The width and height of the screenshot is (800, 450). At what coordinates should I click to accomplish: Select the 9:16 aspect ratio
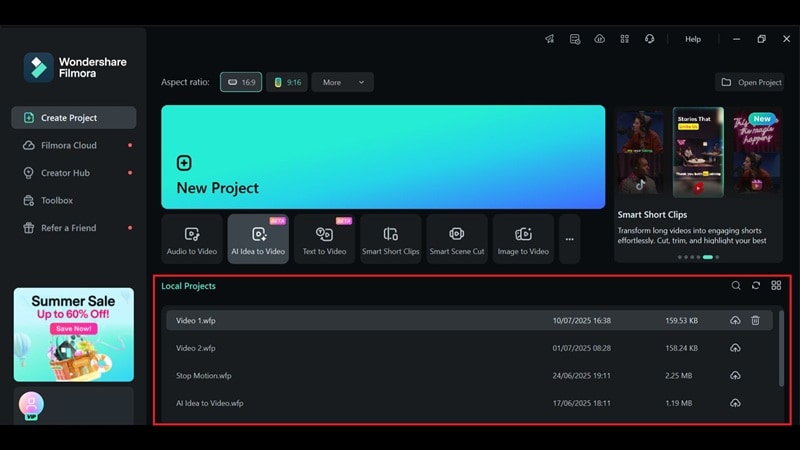[287, 82]
